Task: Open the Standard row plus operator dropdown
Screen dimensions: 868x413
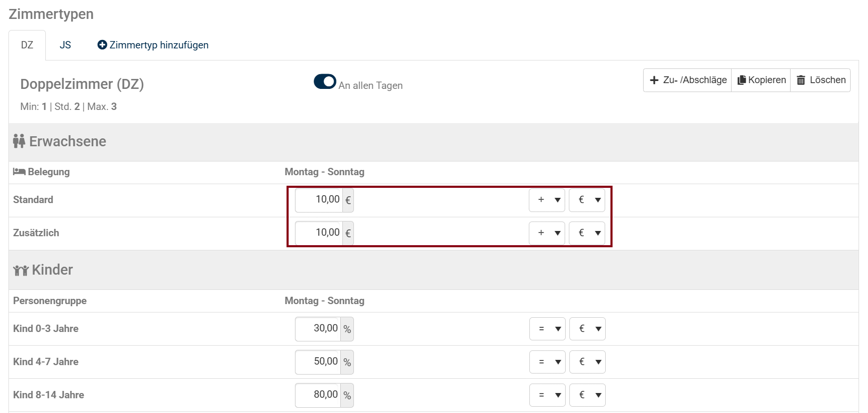Action: pos(547,200)
